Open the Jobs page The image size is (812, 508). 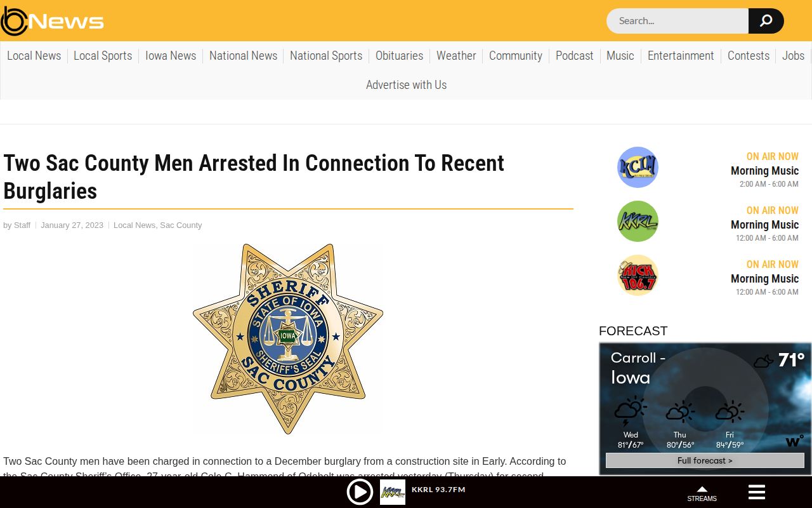pos(793,56)
